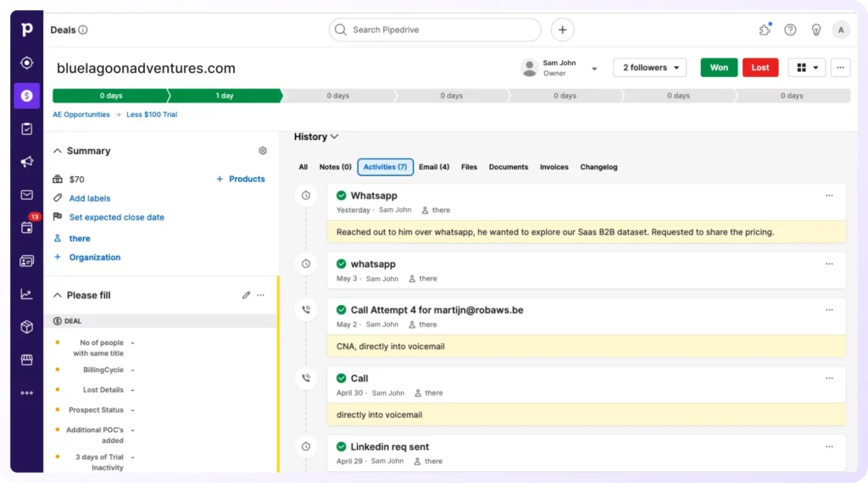Select the Notes (0) tab
The width and height of the screenshot is (868, 483).
tap(335, 167)
